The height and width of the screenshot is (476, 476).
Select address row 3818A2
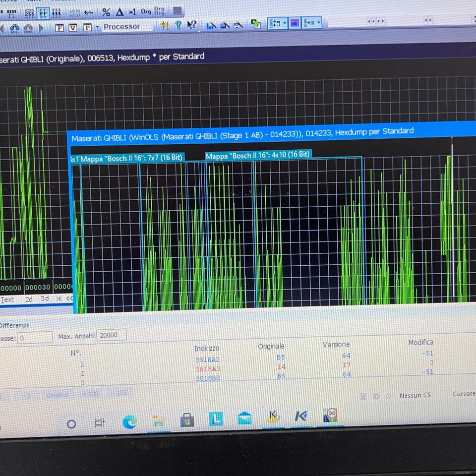click(207, 360)
